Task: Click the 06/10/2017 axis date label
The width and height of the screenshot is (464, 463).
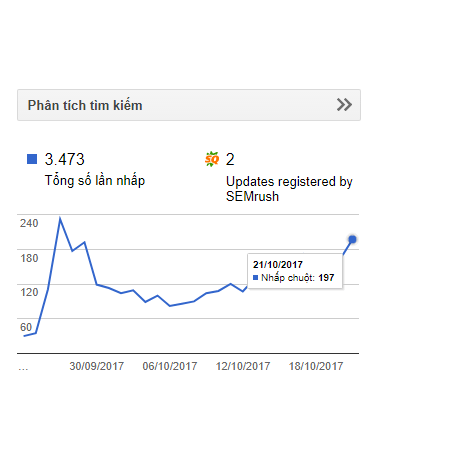Action: pyautogui.click(x=170, y=366)
